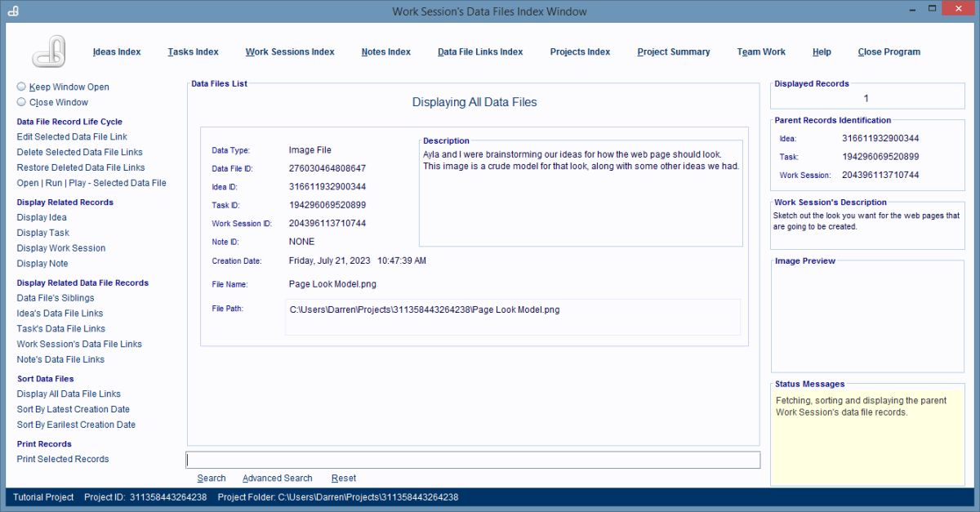Click Close Program in the menu bar
Viewport: 980px width, 512px height.
[x=889, y=51]
